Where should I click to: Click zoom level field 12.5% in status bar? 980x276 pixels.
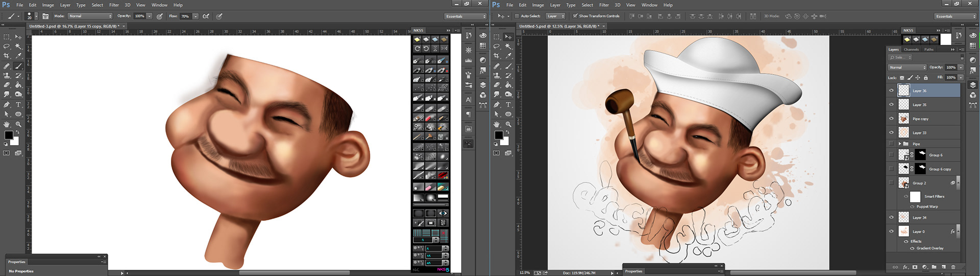tap(524, 273)
